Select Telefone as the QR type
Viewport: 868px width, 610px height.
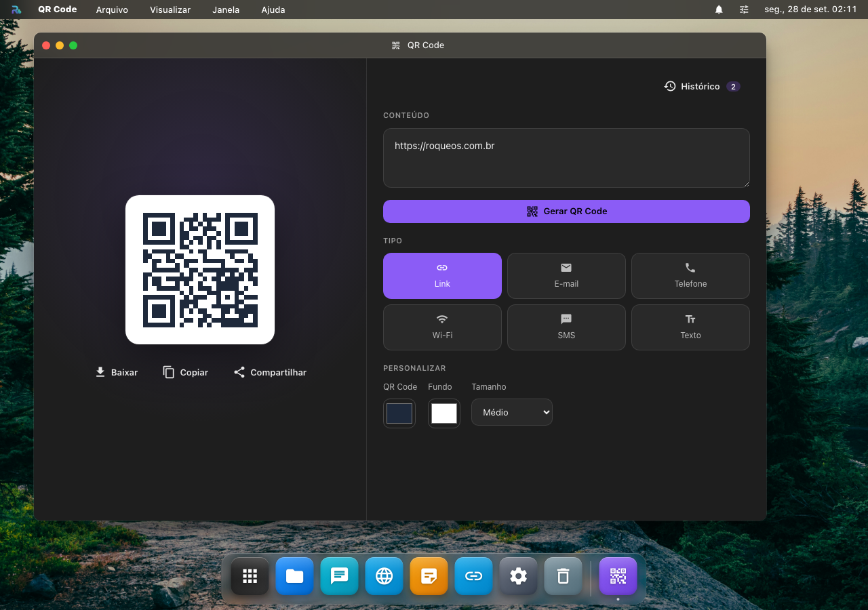point(690,276)
